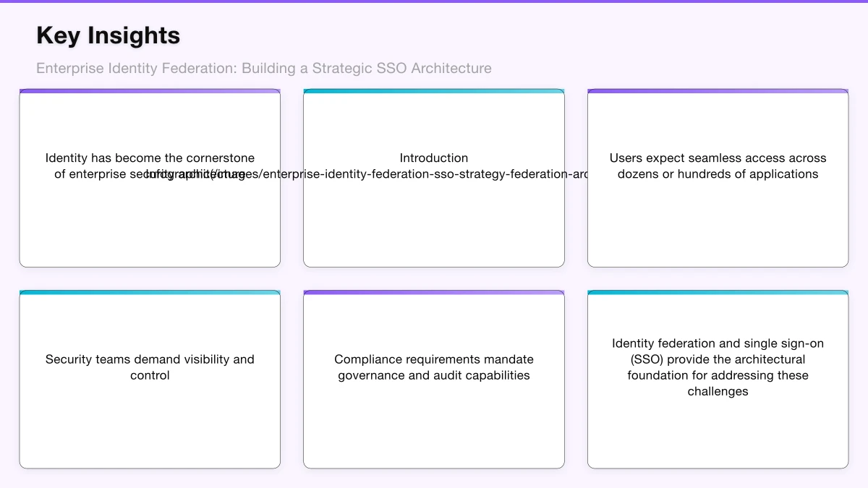868x488 pixels.
Task: Click the word 'Introduction' on middle card
Action: 434,158
